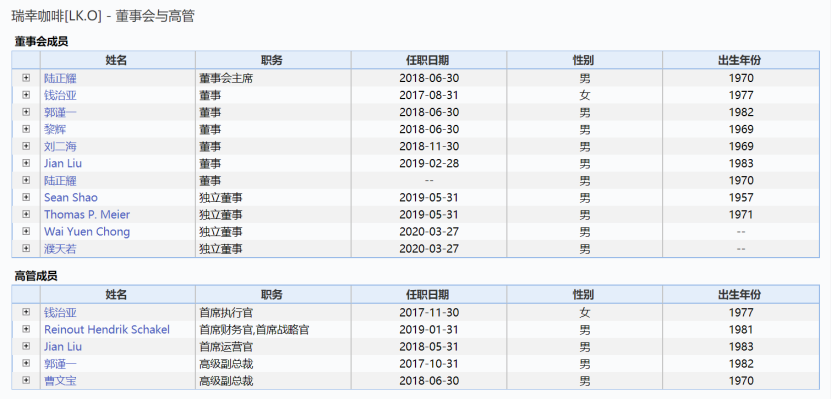Select birth year cell 1957
Screen dimensions: 831x399
coord(741,198)
